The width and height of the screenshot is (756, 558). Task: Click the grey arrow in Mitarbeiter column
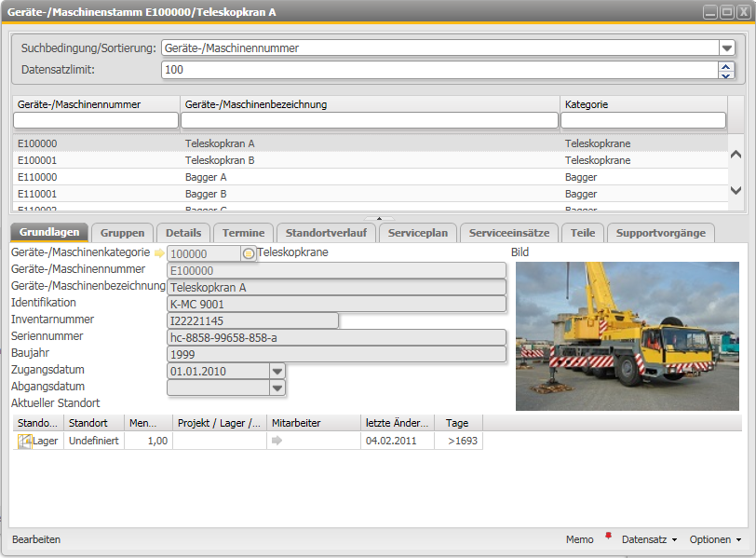click(277, 441)
